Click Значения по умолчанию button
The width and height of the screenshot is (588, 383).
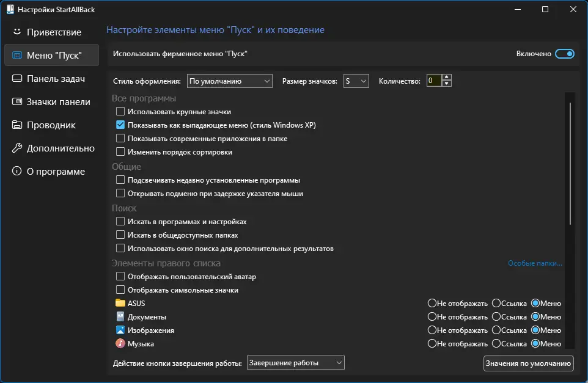(x=528, y=363)
